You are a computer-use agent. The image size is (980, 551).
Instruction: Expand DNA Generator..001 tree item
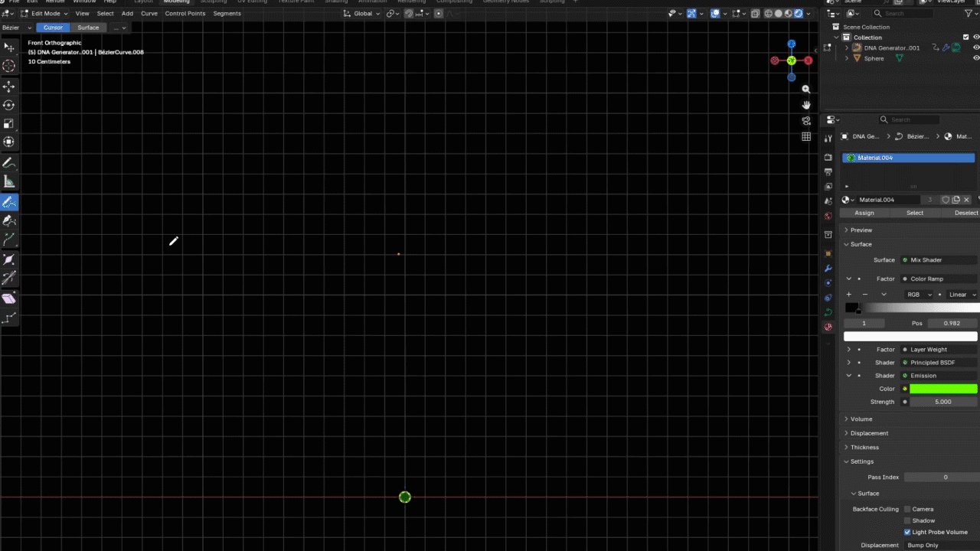[847, 47]
